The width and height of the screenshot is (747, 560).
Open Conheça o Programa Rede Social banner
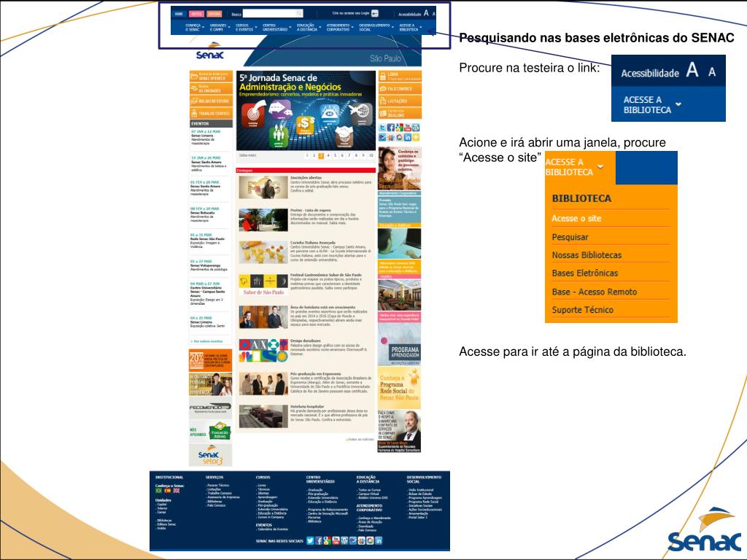click(399, 388)
